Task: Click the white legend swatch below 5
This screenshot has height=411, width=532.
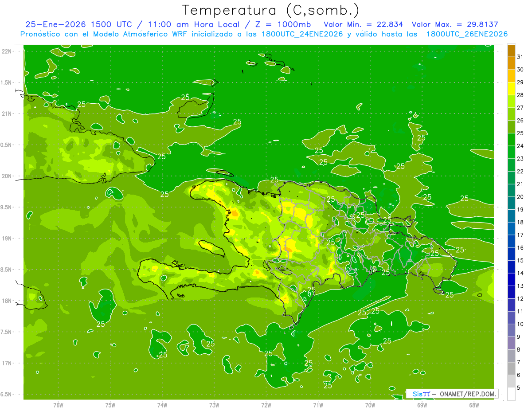Action: 511,394
